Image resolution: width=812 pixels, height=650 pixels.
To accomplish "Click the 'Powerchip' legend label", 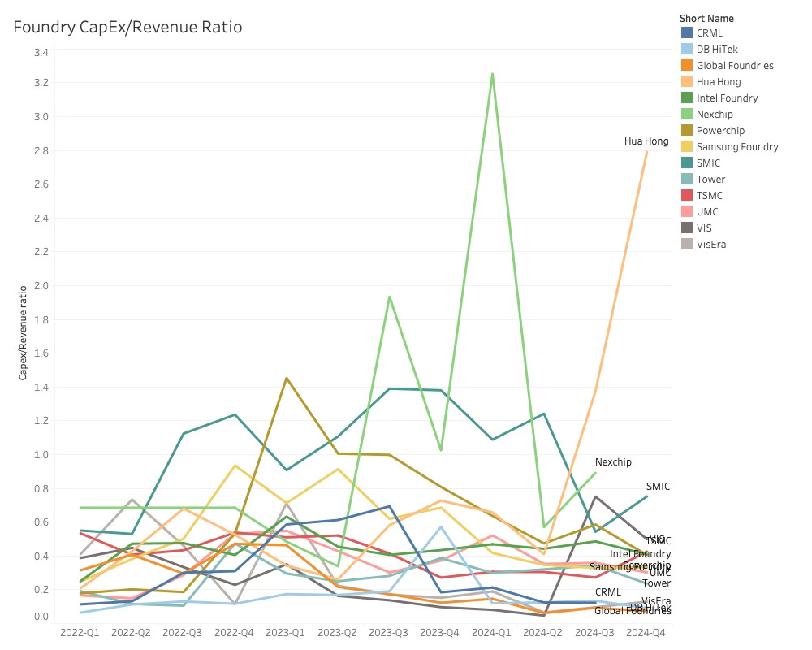I will click(720, 131).
